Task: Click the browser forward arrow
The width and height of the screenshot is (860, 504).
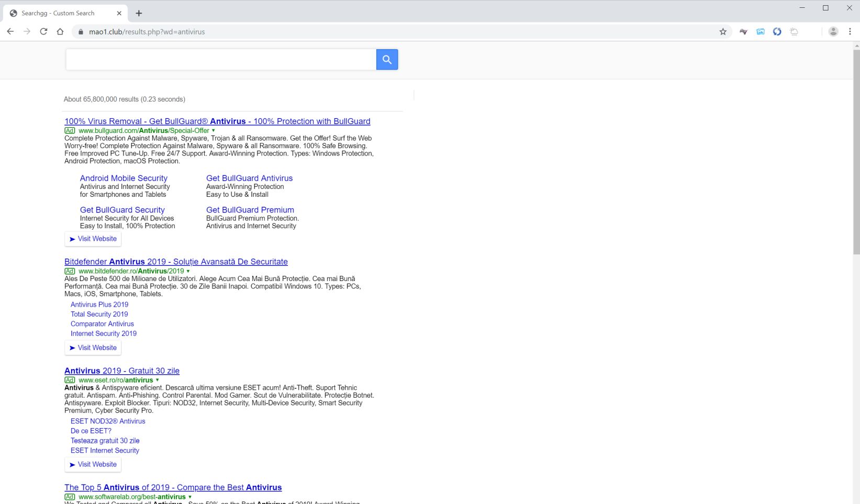Action: [x=27, y=31]
